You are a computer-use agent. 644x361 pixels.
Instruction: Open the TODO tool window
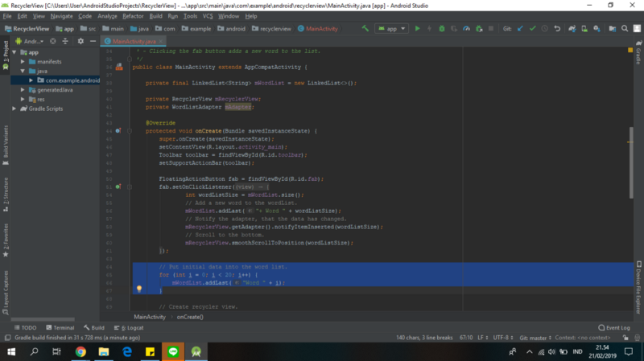point(25,328)
